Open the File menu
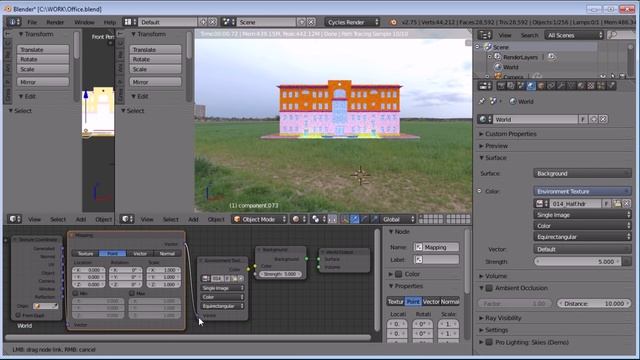Screen dimensions: 640x360 [x=32, y=22]
